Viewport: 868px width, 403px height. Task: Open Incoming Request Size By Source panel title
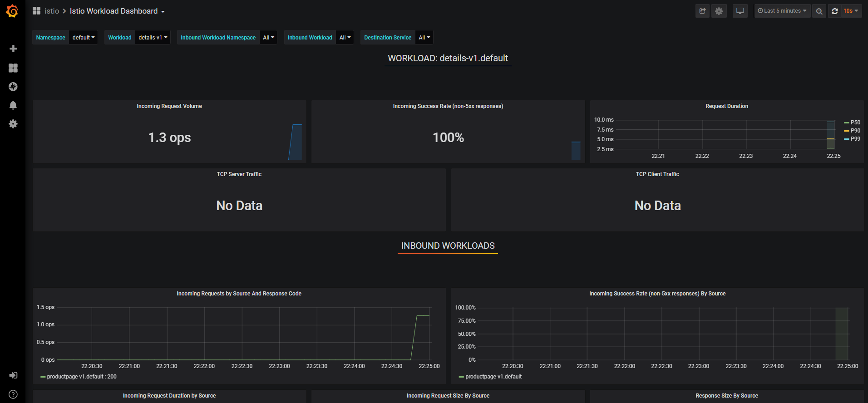point(448,396)
